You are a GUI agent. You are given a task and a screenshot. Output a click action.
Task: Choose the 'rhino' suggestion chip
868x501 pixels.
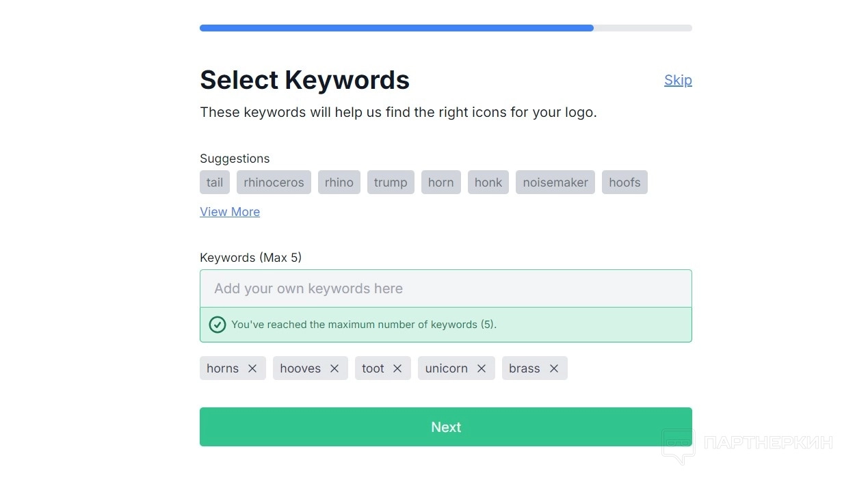pyautogui.click(x=339, y=182)
